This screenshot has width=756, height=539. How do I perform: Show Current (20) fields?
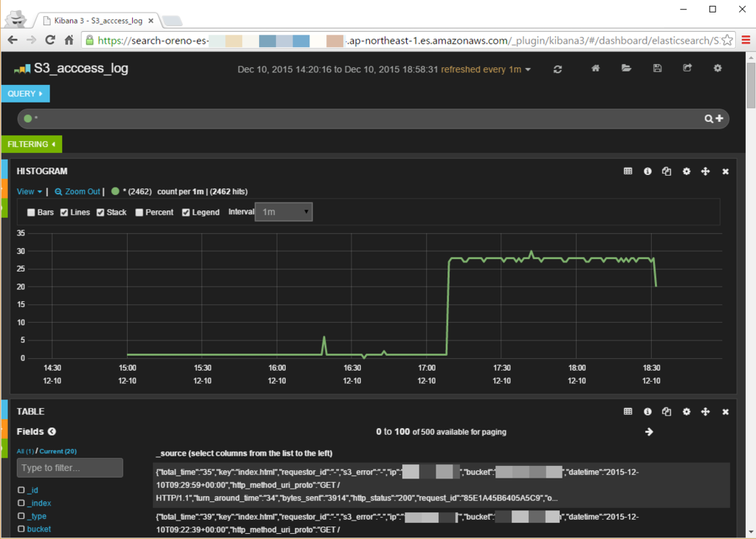58,451
